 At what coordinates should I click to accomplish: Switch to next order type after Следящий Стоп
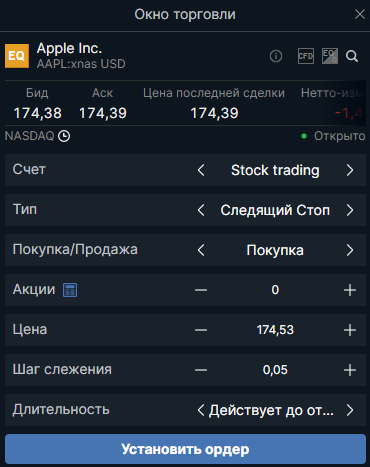click(x=350, y=210)
